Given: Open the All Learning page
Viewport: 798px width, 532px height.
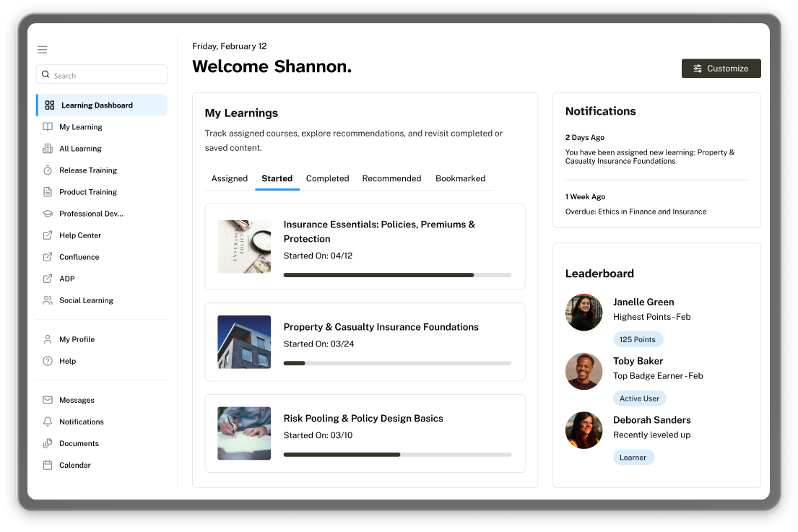Looking at the screenshot, I should click(79, 148).
